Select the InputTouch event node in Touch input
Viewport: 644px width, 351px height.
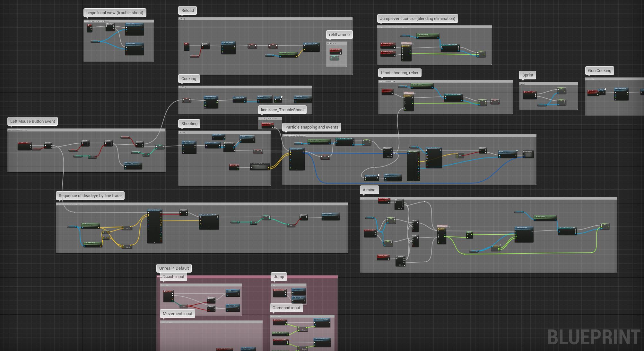point(169,296)
